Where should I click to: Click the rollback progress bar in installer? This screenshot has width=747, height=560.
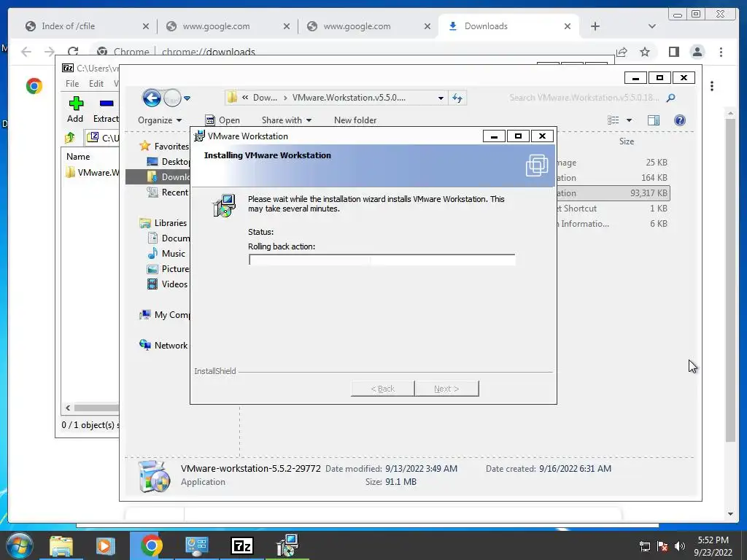point(382,260)
